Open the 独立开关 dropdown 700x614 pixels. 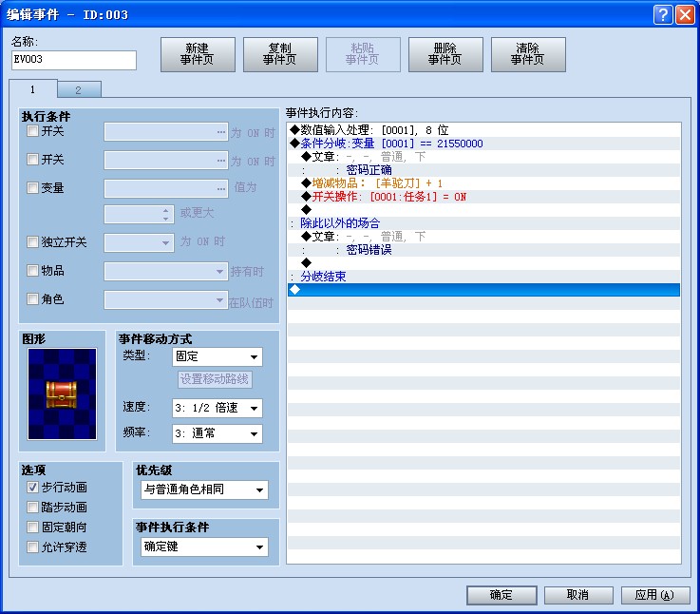click(139, 242)
